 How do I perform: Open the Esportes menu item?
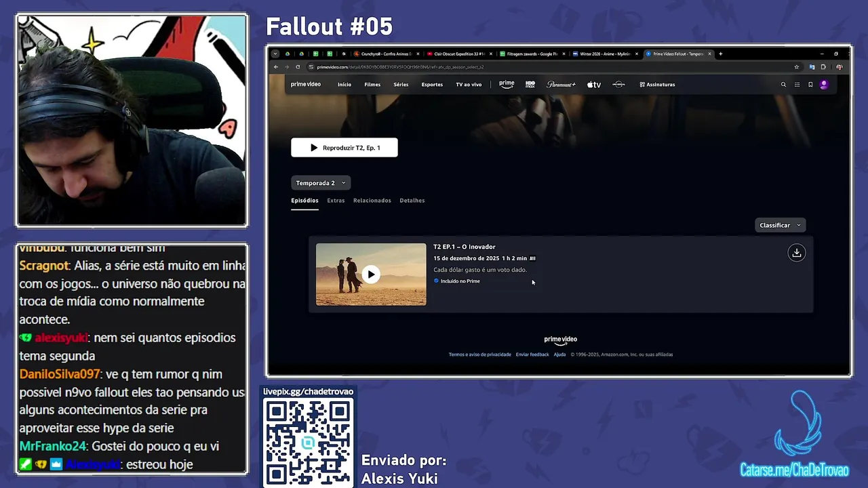pos(432,85)
